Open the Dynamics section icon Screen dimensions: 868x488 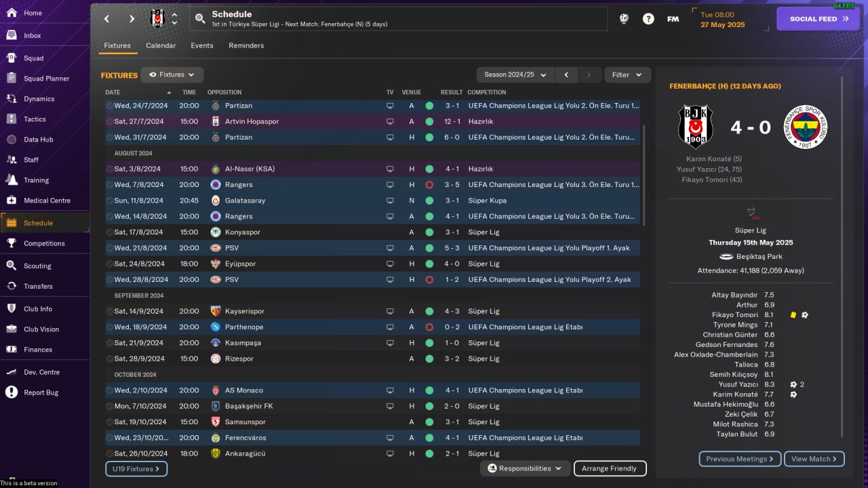11,98
